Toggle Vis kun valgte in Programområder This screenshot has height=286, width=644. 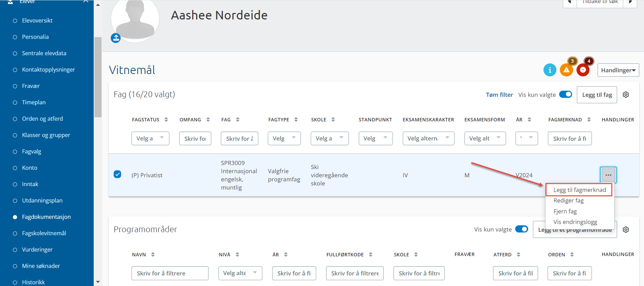click(522, 229)
